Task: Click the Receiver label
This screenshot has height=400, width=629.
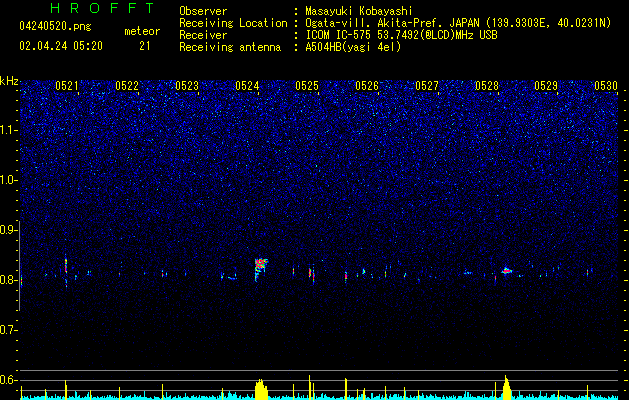Action: tap(203, 35)
